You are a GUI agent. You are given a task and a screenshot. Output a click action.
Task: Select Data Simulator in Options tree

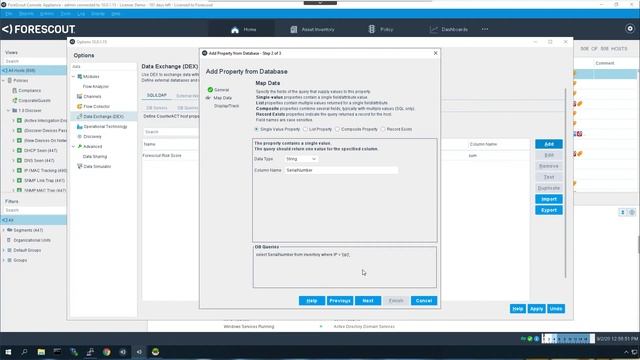pos(94,167)
